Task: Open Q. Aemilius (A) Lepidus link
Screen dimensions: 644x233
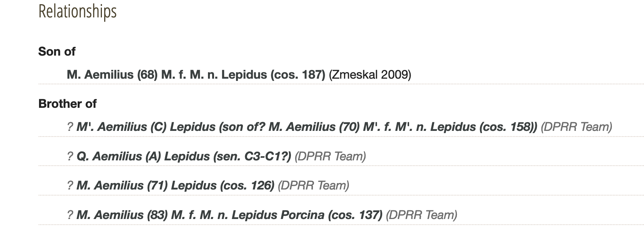Action: coord(183,156)
